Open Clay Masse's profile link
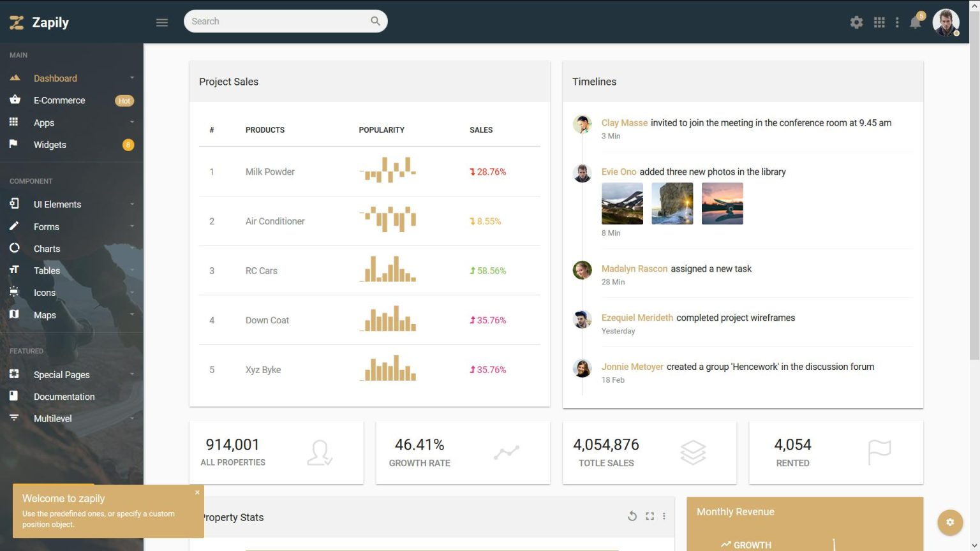Viewport: 980px width, 551px height. pyautogui.click(x=625, y=122)
